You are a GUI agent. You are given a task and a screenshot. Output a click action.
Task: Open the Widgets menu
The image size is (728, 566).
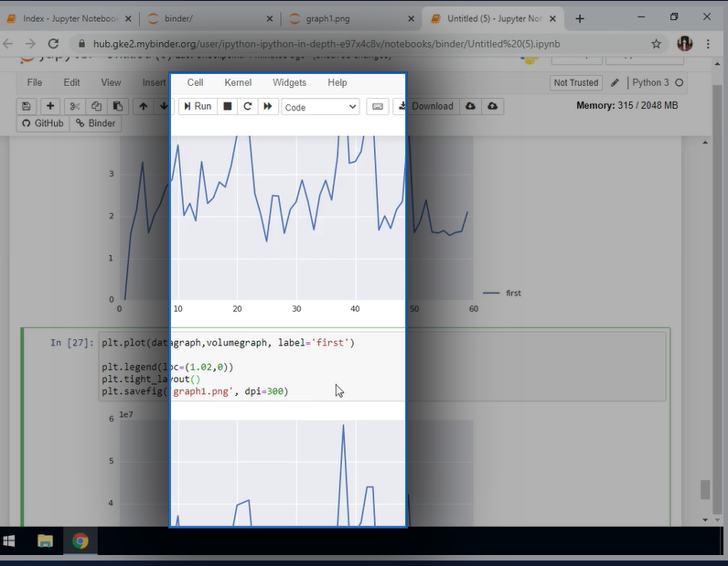[x=289, y=82]
